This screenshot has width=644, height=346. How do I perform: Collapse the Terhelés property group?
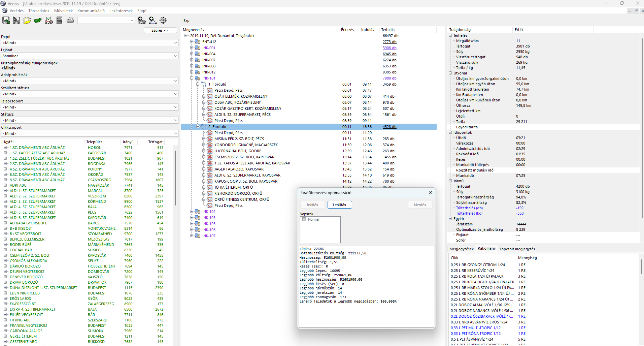click(450, 35)
